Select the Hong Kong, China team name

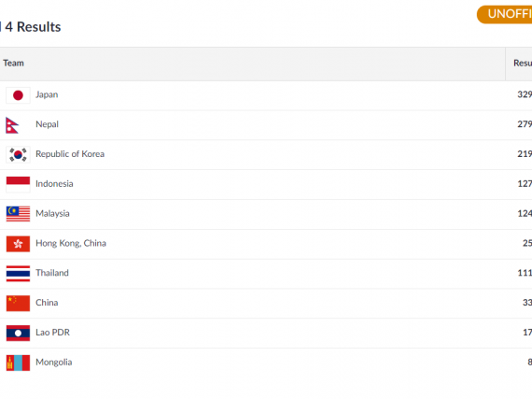(71, 243)
